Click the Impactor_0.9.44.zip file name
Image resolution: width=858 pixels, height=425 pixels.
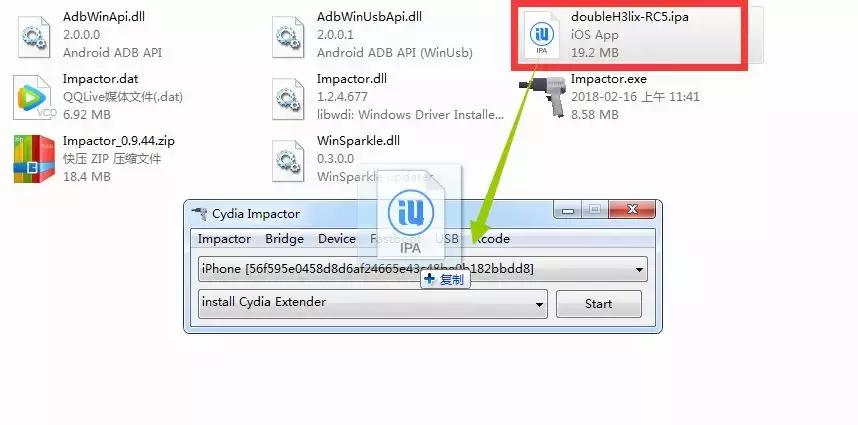(119, 141)
